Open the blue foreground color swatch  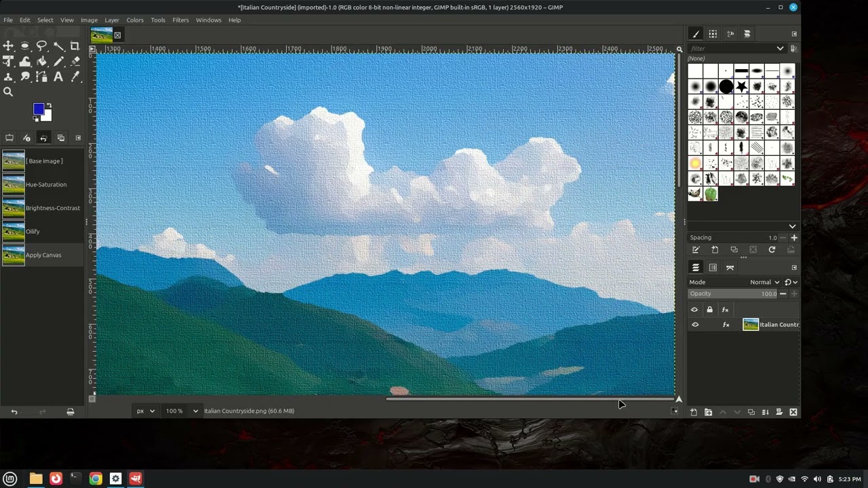pyautogui.click(x=39, y=109)
